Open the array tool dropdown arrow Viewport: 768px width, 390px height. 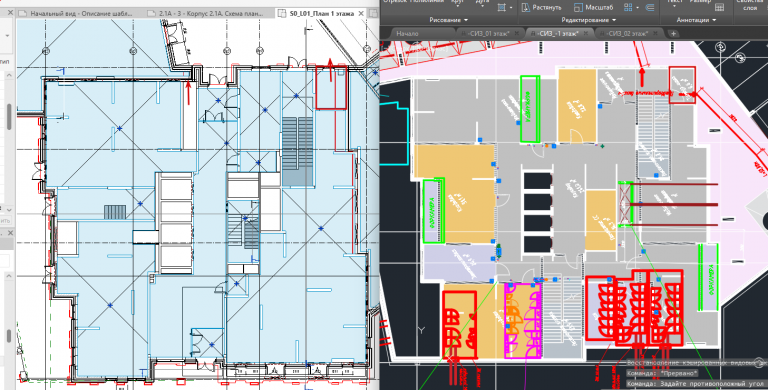637,7
